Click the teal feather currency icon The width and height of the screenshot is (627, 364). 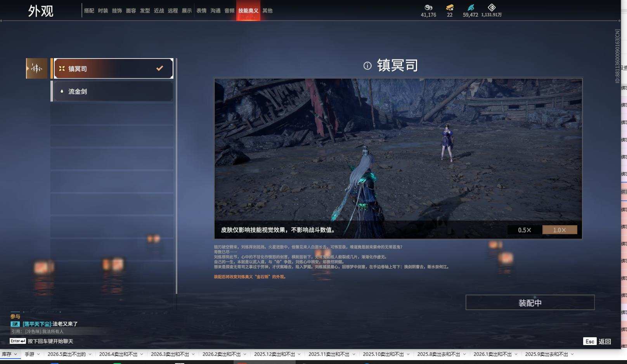tap(471, 7)
